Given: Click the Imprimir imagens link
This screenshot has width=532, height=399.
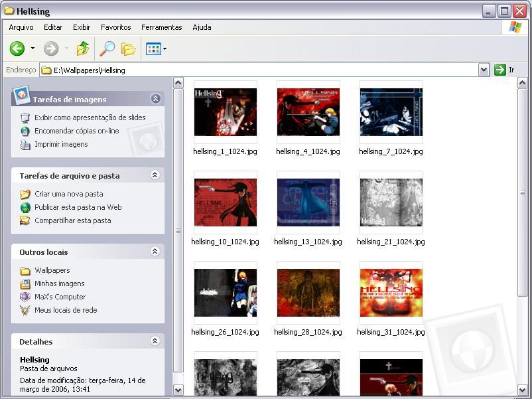Looking at the screenshot, I should [x=61, y=144].
